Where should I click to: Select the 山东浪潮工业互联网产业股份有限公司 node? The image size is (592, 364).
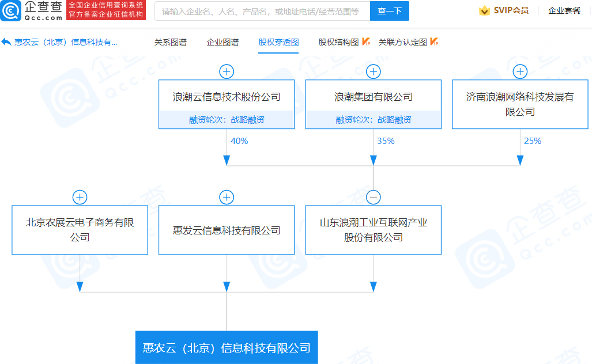point(374,230)
